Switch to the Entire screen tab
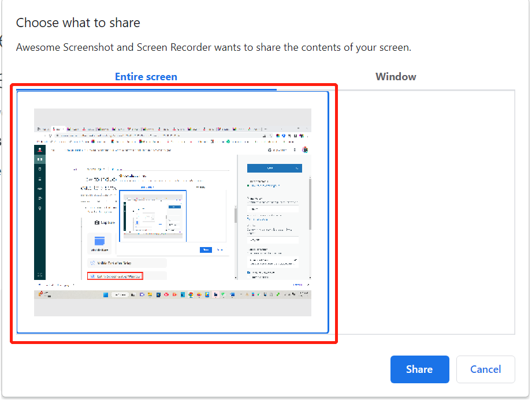The image size is (532, 400). [x=146, y=77]
